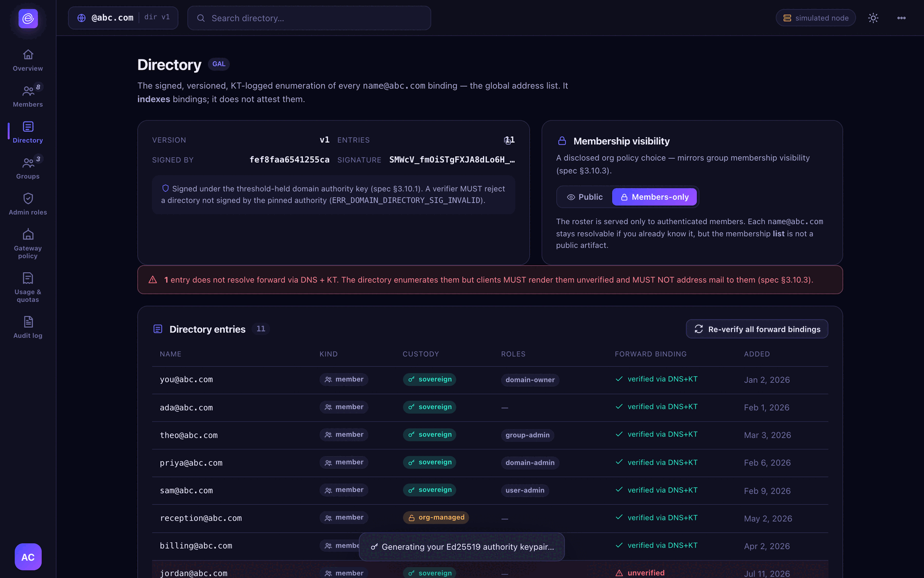Click the FORWARD BINDING column header

click(x=650, y=355)
